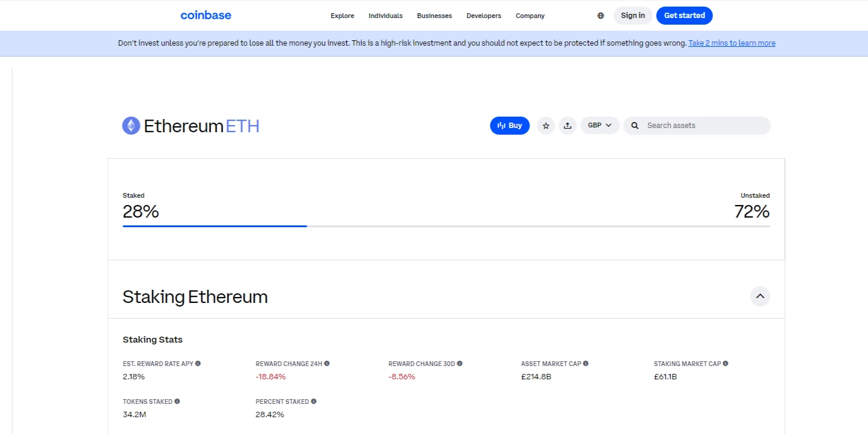Click info icon next to Percent Staked
This screenshot has height=434, width=868.
[314, 401]
